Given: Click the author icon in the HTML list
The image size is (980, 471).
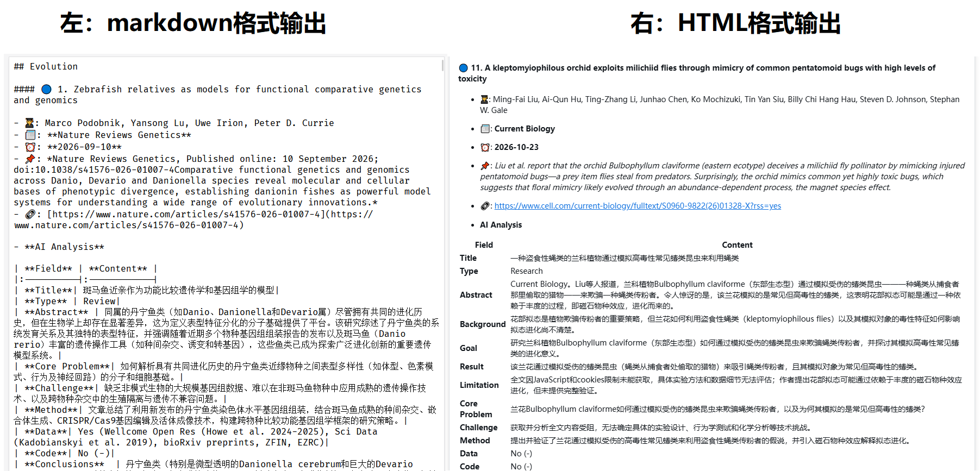Looking at the screenshot, I should pyautogui.click(x=484, y=99).
